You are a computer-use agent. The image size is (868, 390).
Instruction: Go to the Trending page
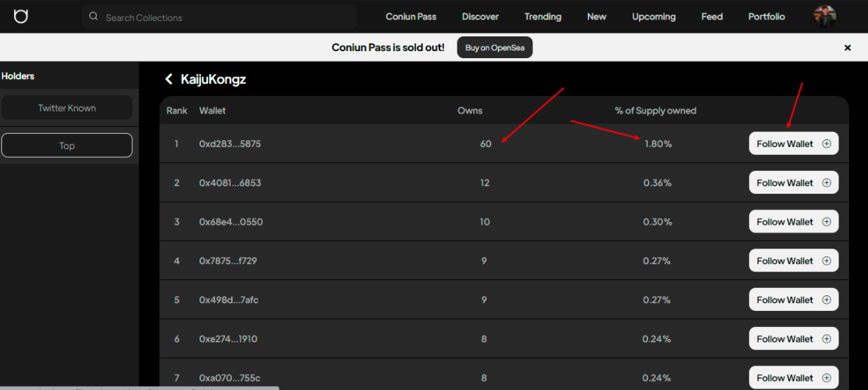[542, 17]
